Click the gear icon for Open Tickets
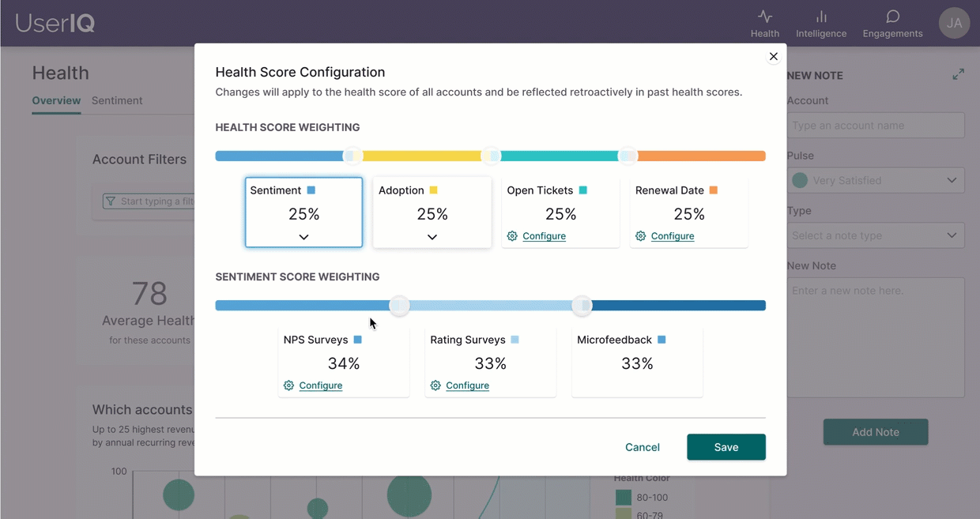 512,236
